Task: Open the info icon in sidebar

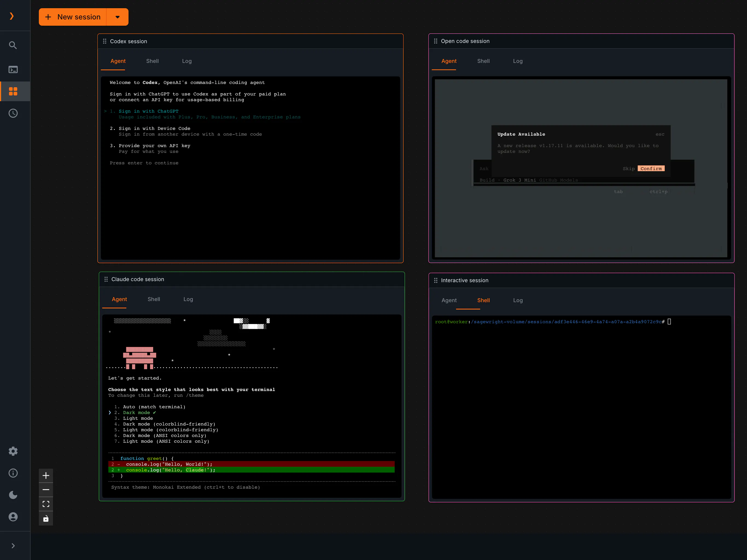Action: pyautogui.click(x=13, y=473)
